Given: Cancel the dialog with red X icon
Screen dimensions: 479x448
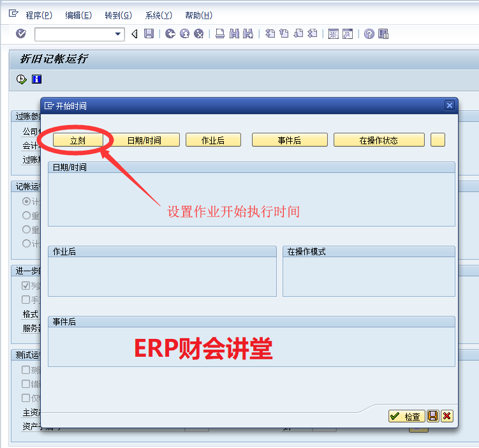Looking at the screenshot, I should (446, 416).
